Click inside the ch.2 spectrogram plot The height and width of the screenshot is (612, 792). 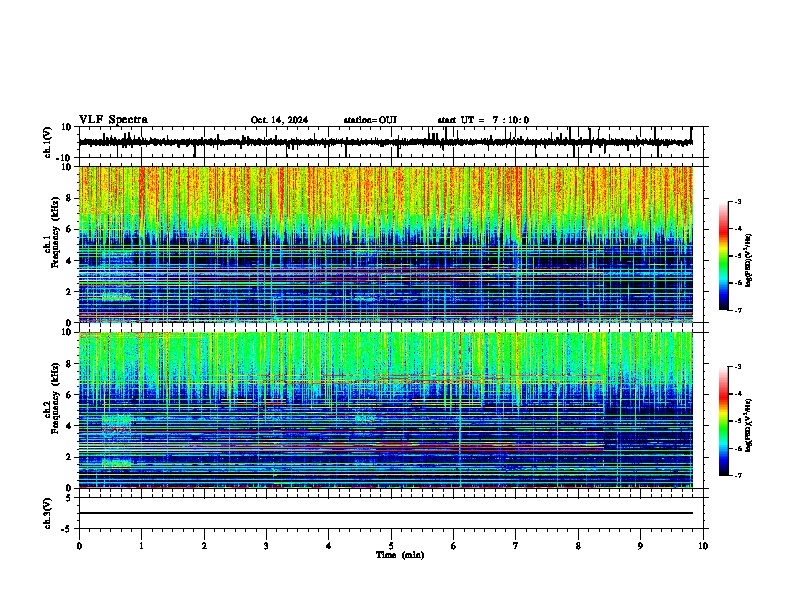click(386, 410)
